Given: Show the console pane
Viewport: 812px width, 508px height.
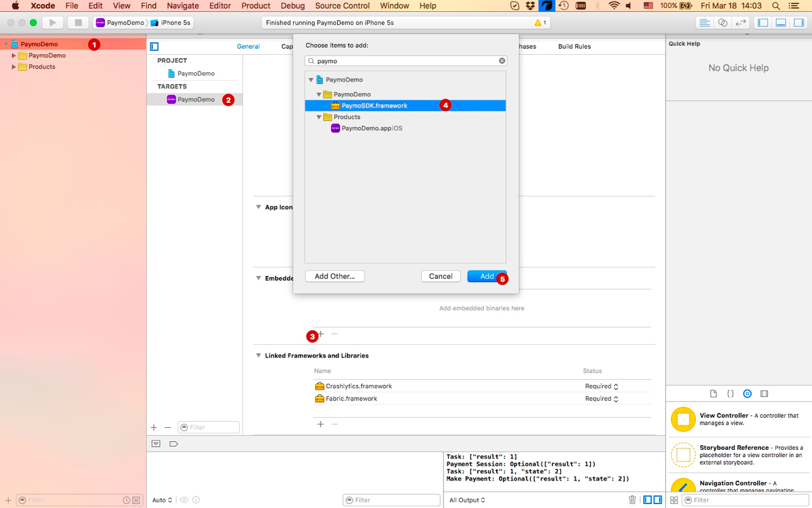Looking at the screenshot, I should pyautogui.click(x=658, y=500).
